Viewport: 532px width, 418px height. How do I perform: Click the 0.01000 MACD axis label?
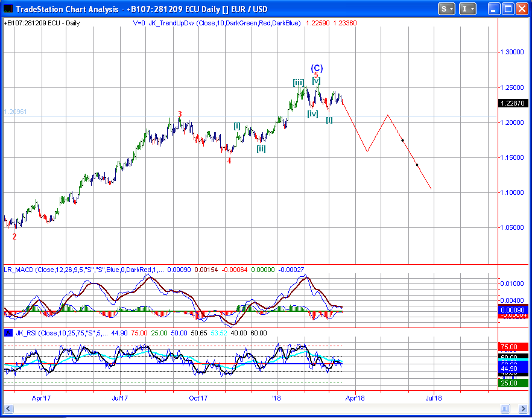512,283
